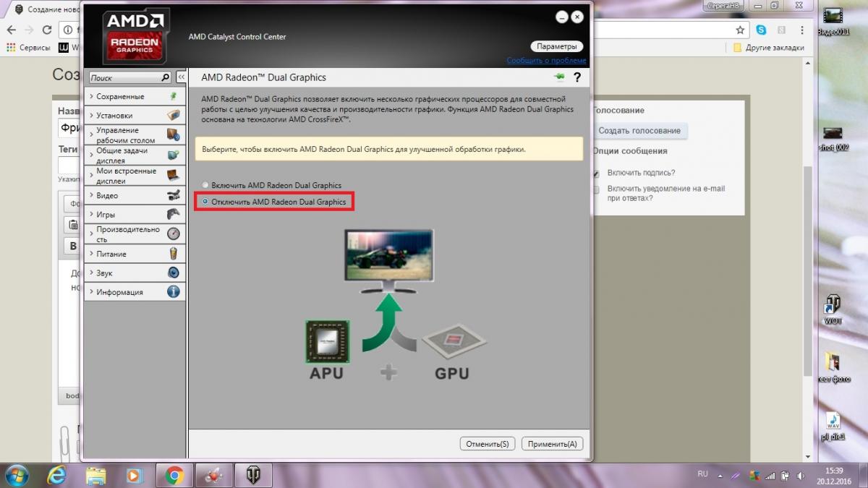The width and height of the screenshot is (868, 488).
Task: Open Сервисы apps bookmark
Action: [28, 48]
